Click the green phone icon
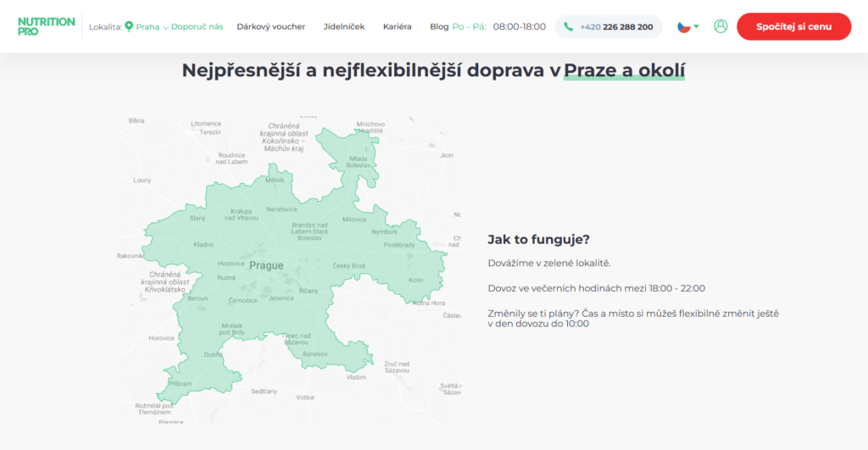 (x=568, y=26)
